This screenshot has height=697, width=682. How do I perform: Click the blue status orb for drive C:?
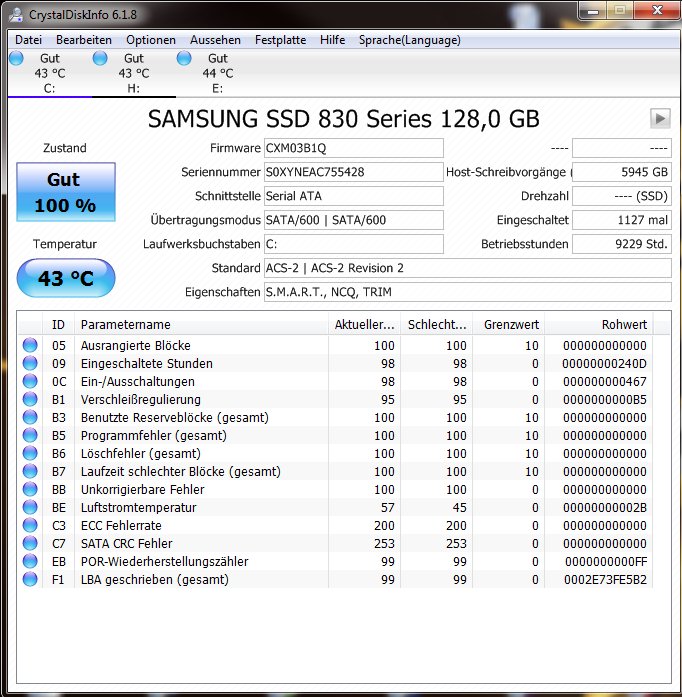(16, 58)
